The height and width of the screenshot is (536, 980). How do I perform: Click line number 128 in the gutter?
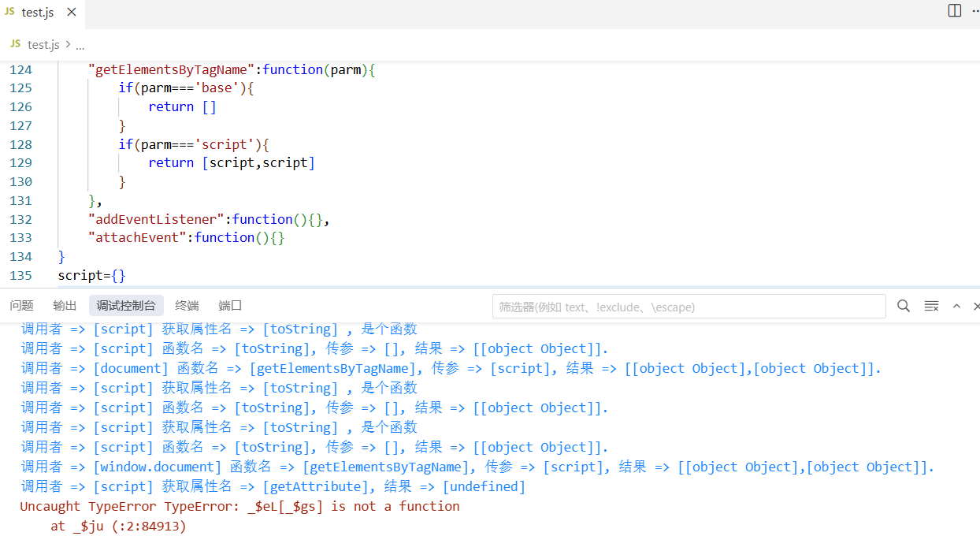point(21,144)
